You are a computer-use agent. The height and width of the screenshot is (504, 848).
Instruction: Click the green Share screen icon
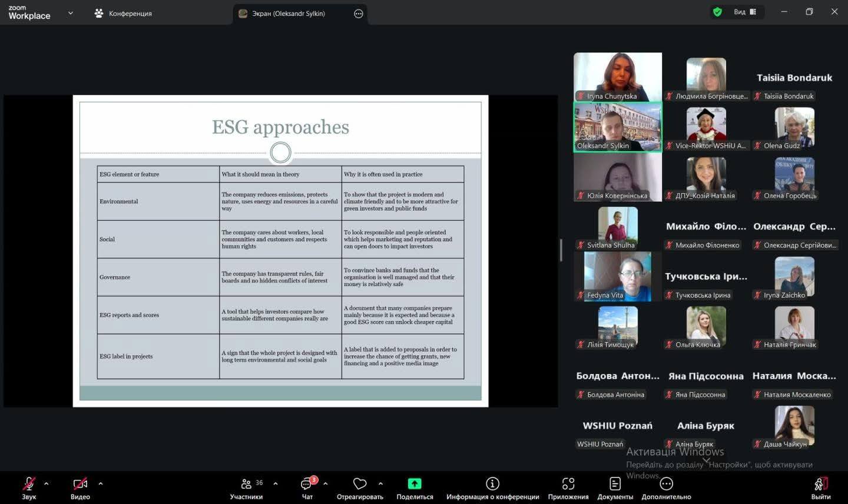point(415,484)
